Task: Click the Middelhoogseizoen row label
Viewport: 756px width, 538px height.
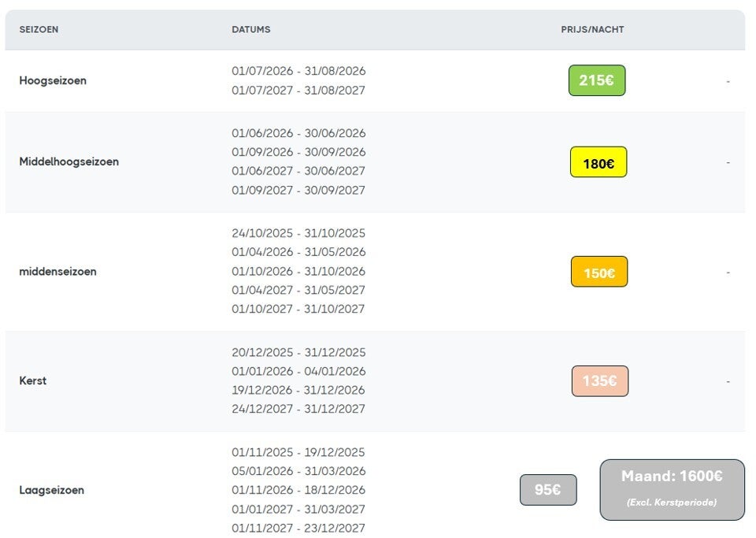Action: (69, 161)
